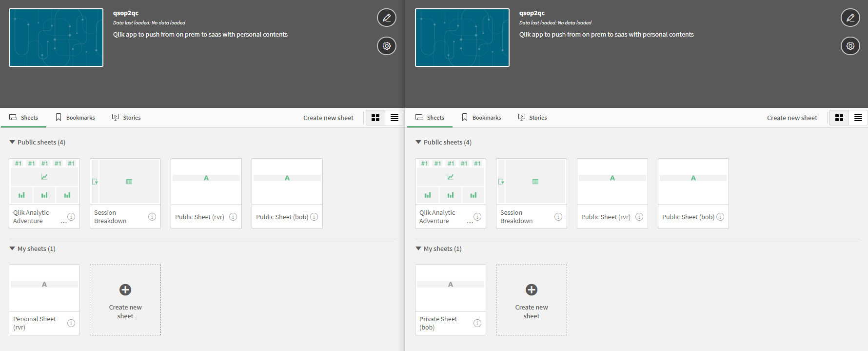The image size is (868, 351).
Task: Open Personal Sheet (rvr) thumbnail
Action: (x=44, y=288)
